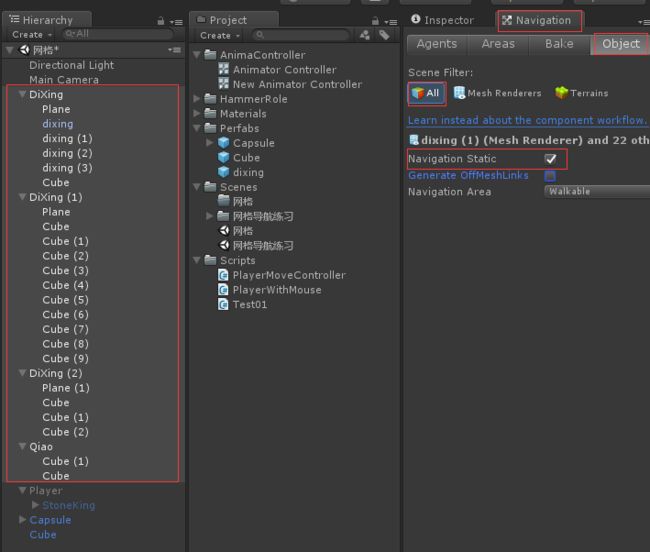Click the search-by-type filter icon in Project
The width and height of the screenshot is (650, 552).
tap(365, 35)
